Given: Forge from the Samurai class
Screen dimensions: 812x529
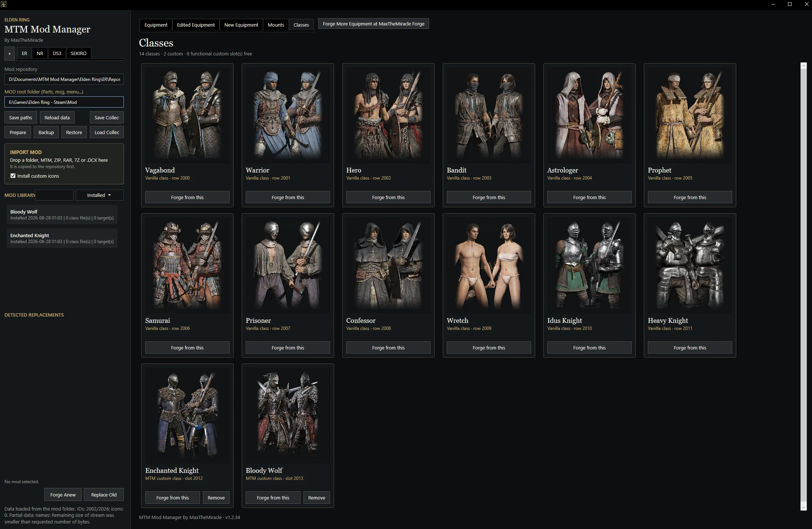Looking at the screenshot, I should [x=187, y=348].
